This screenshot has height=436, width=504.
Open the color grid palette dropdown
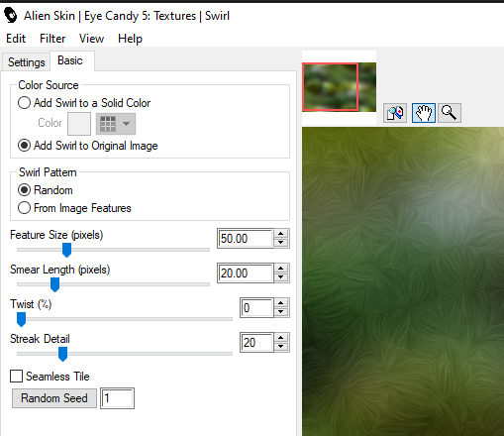[116, 124]
